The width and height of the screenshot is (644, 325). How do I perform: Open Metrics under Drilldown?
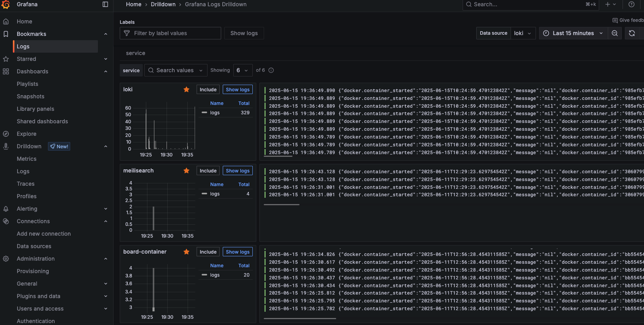point(27,159)
